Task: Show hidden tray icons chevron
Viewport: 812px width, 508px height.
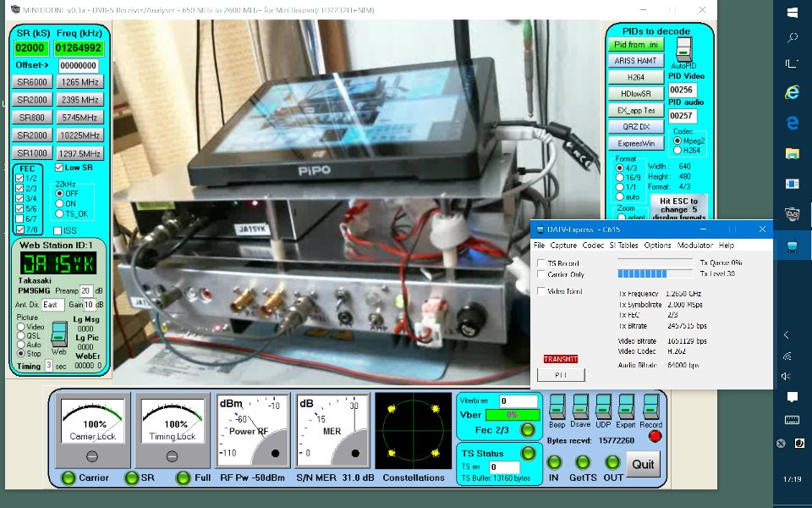Action: pos(787,335)
